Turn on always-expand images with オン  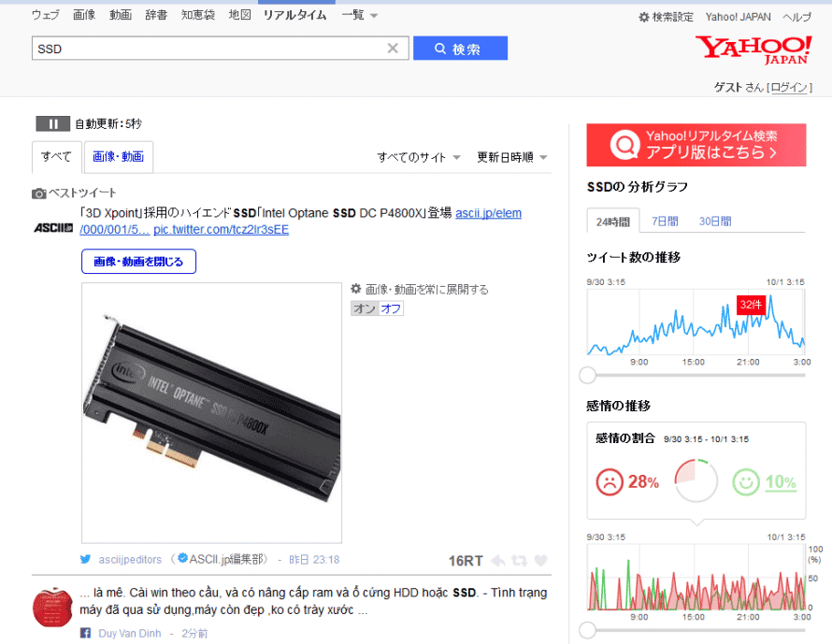(365, 308)
